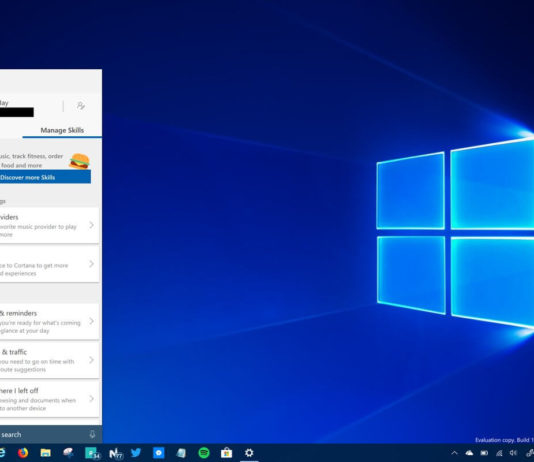Select the '& traffic' card title

point(14,352)
